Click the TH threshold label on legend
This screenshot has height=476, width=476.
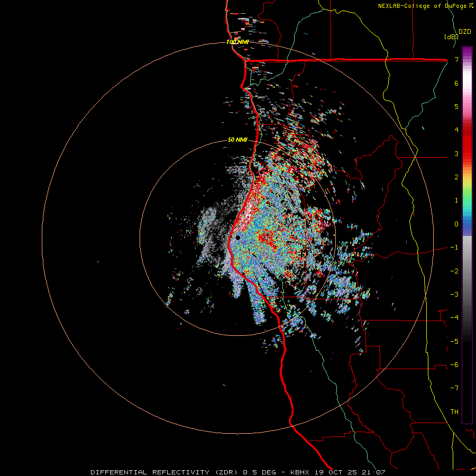(454, 412)
